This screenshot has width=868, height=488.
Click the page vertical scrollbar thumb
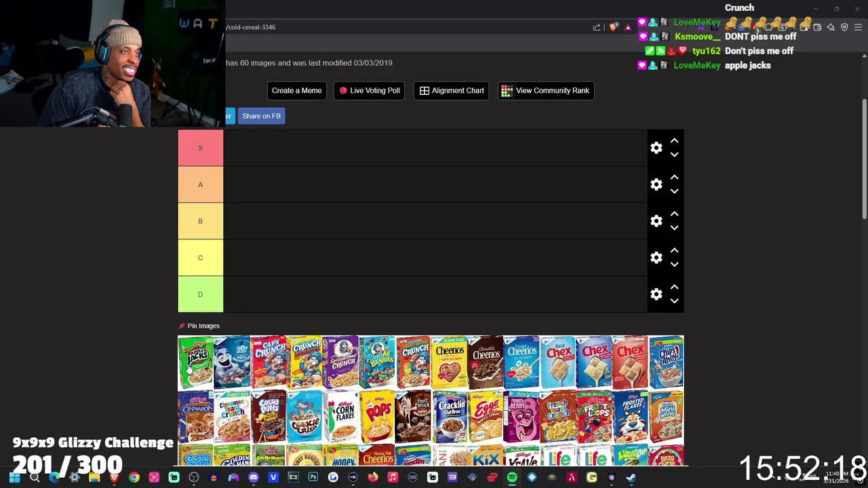(x=864, y=159)
